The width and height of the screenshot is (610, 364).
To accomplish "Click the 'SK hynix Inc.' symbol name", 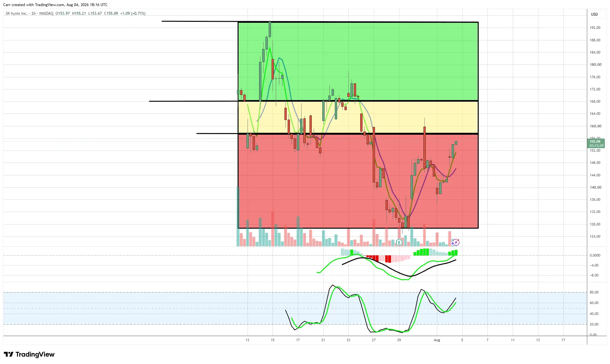I will (16, 13).
